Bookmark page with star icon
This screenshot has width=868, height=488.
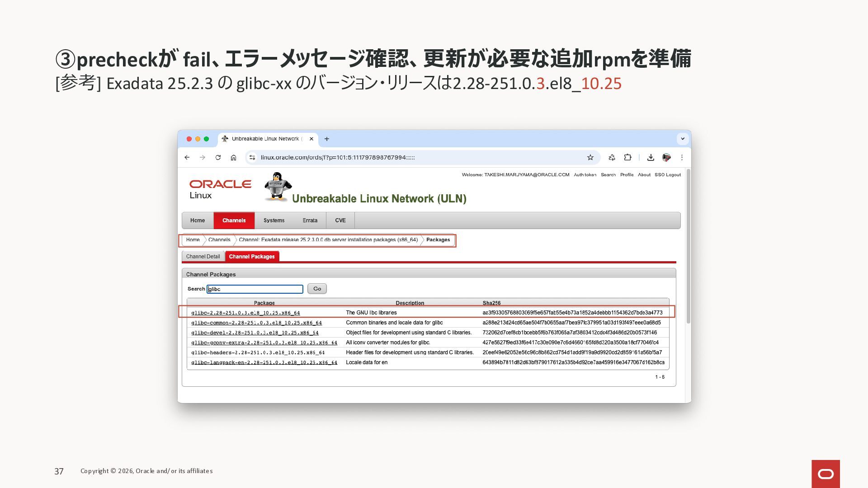[x=590, y=157]
